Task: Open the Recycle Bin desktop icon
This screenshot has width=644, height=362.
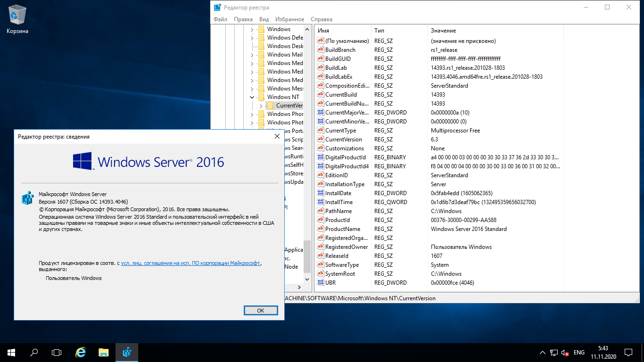Action: pyautogui.click(x=17, y=20)
